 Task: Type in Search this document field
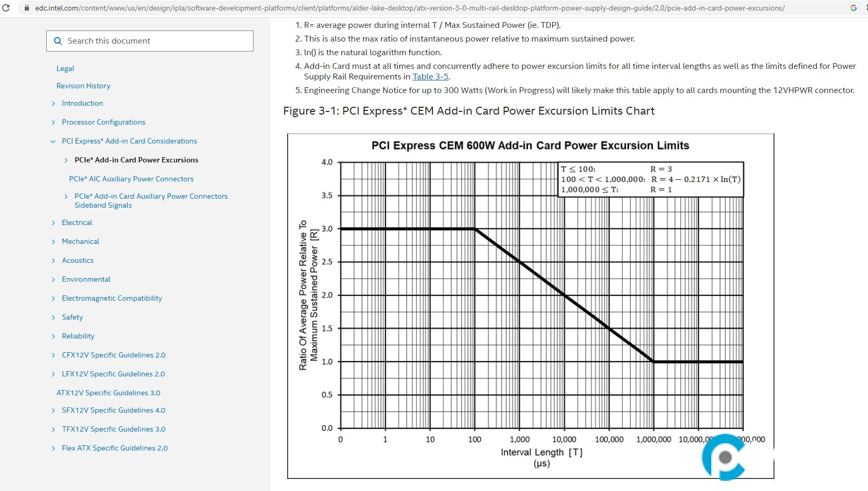point(158,41)
